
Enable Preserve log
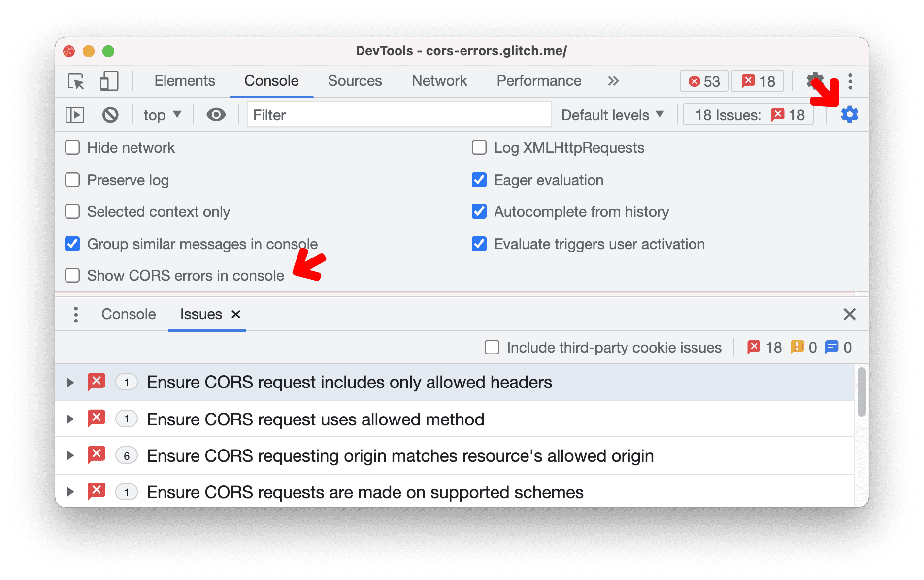72,180
